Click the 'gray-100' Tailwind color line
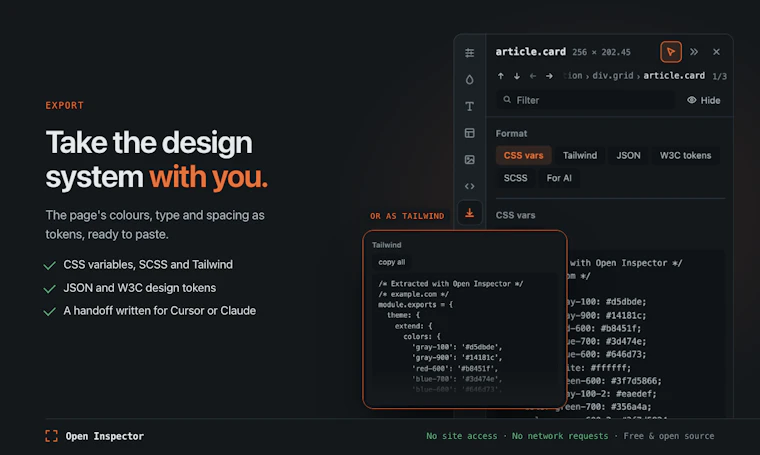The image size is (760, 455). coord(457,347)
